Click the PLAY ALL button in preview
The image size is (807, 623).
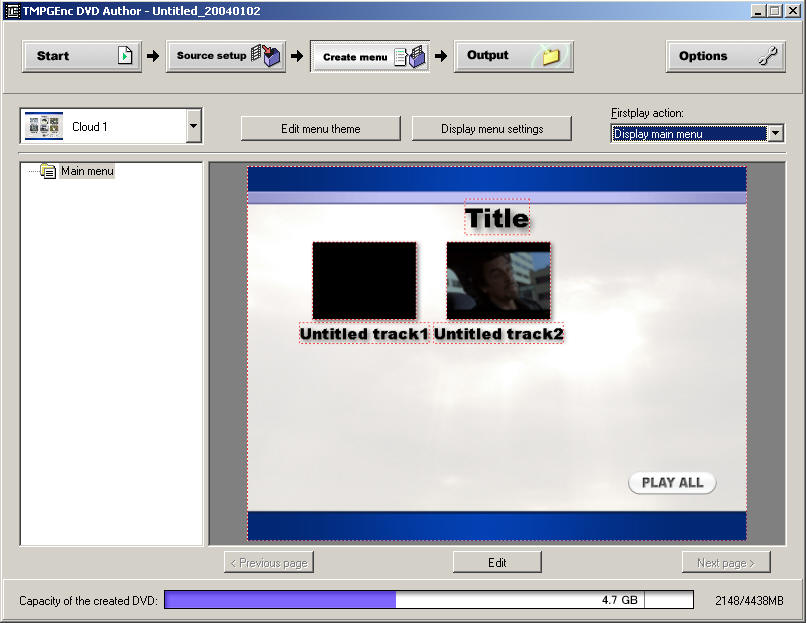672,483
